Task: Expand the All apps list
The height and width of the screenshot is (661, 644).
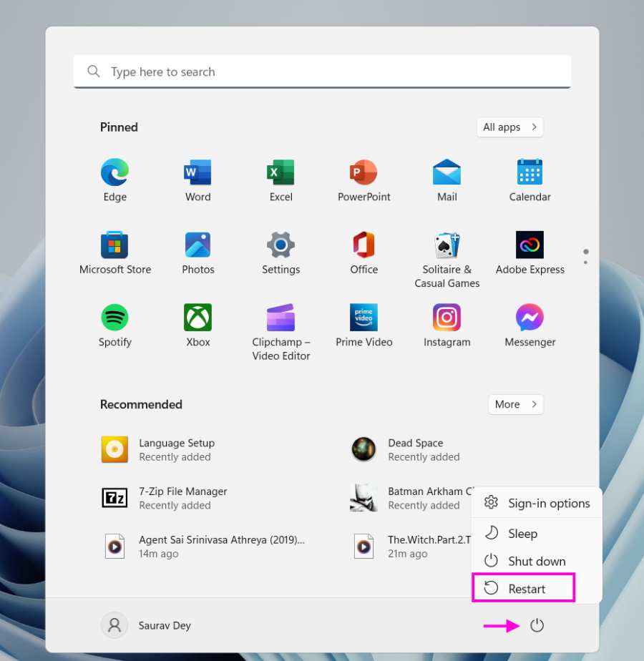Action: click(x=509, y=127)
